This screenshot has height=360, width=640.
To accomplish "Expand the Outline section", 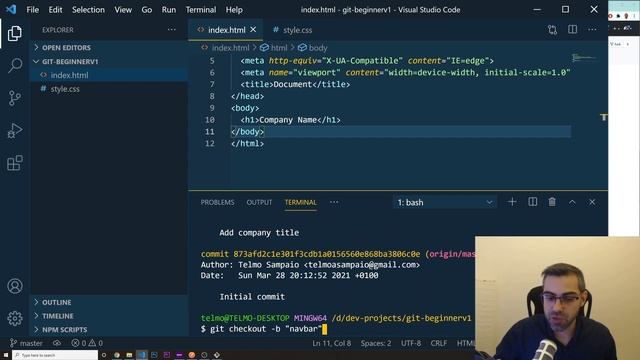I will tap(109, 302).
